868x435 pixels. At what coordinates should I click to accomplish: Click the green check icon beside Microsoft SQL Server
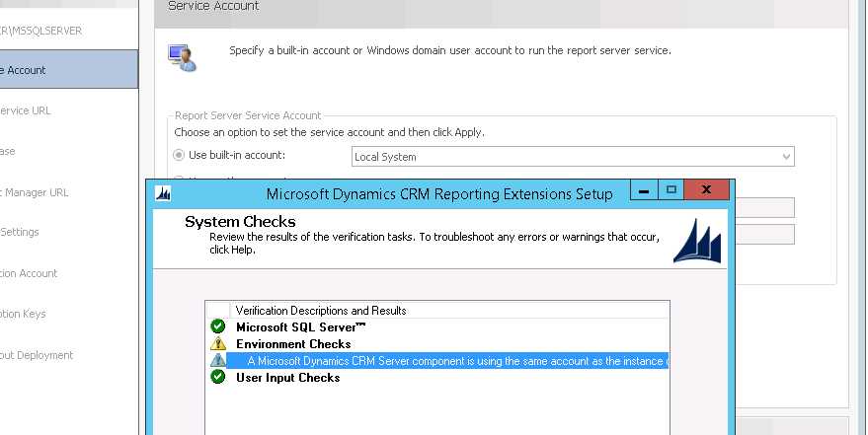(x=218, y=326)
